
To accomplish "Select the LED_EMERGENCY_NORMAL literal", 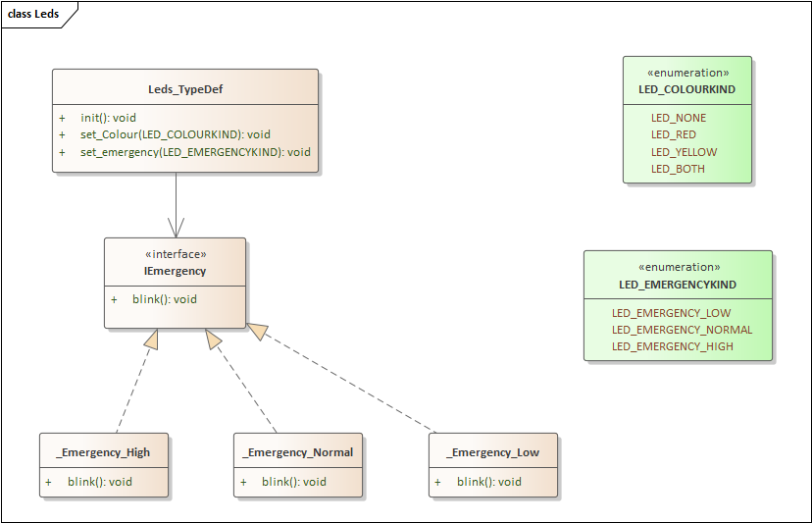I will [682, 330].
